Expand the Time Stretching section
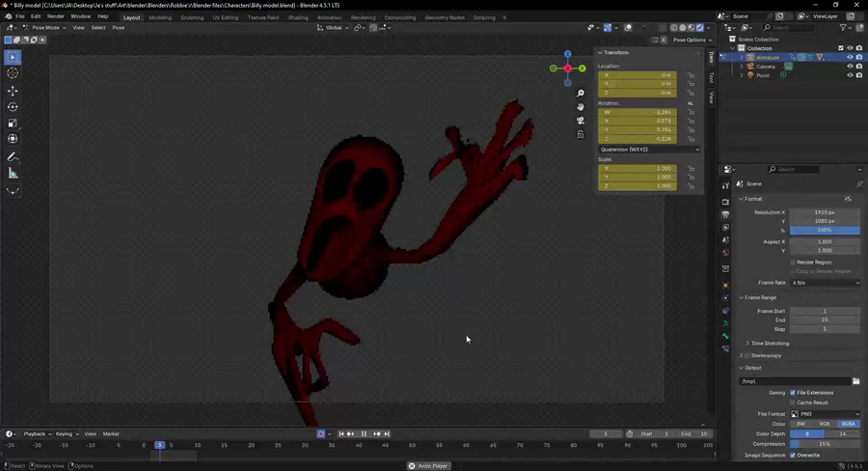 point(768,343)
